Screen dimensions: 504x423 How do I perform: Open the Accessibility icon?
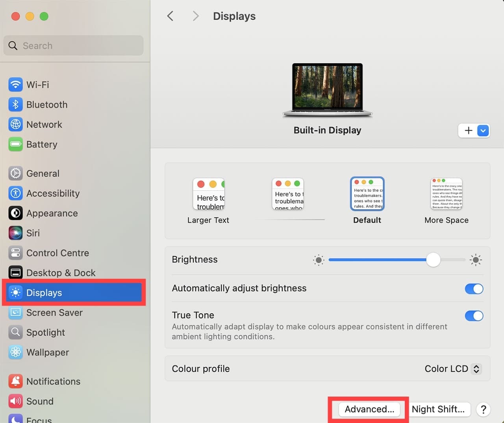pyautogui.click(x=15, y=193)
